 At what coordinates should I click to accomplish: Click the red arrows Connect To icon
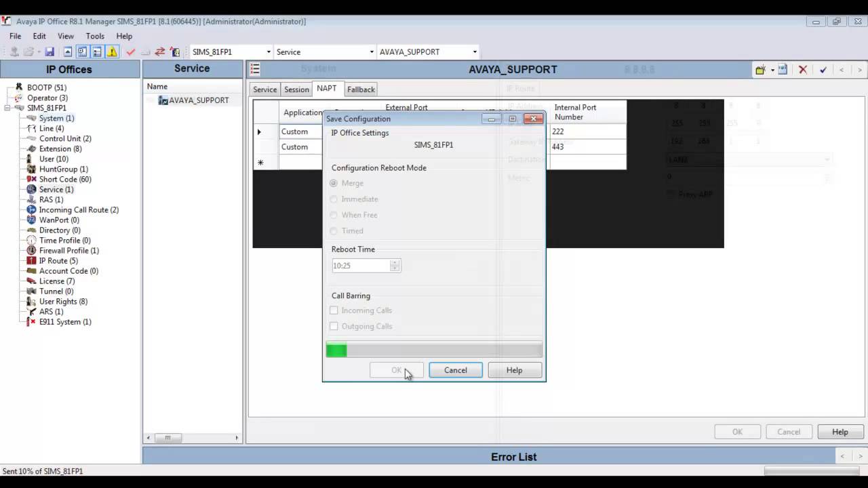coord(160,52)
